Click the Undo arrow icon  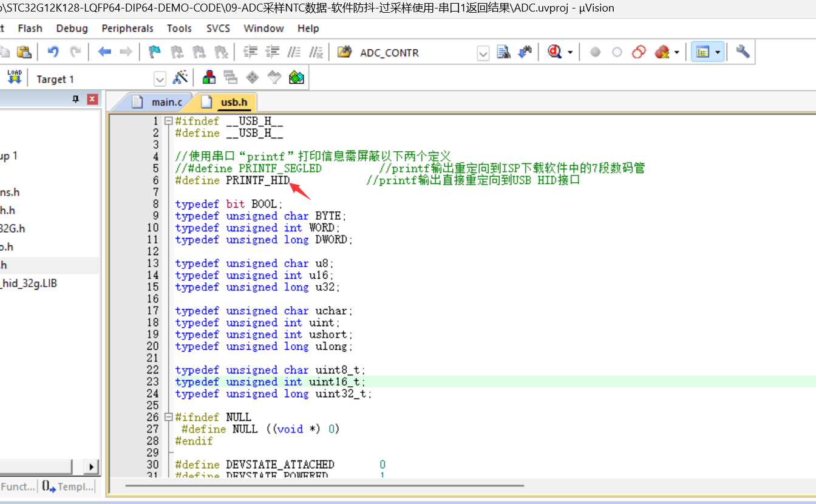point(53,52)
